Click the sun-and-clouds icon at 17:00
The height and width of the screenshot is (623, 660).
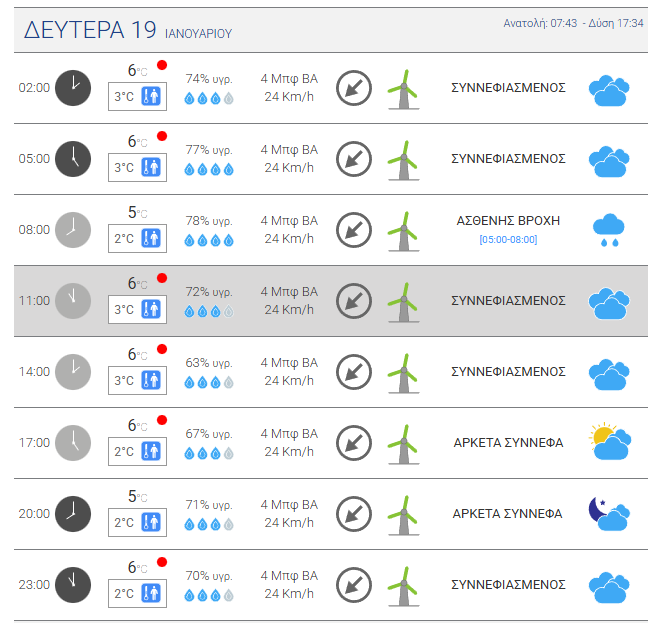coord(609,442)
